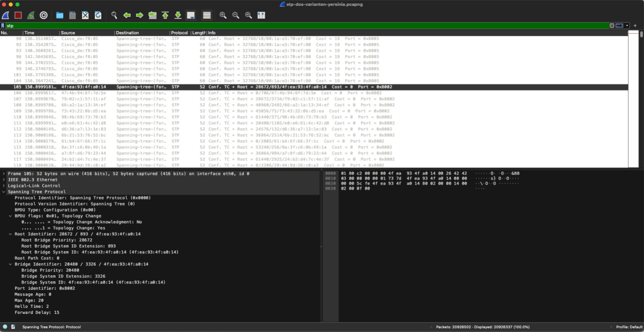
Task: Clear the stp display filter with the X
Action: click(x=611, y=26)
